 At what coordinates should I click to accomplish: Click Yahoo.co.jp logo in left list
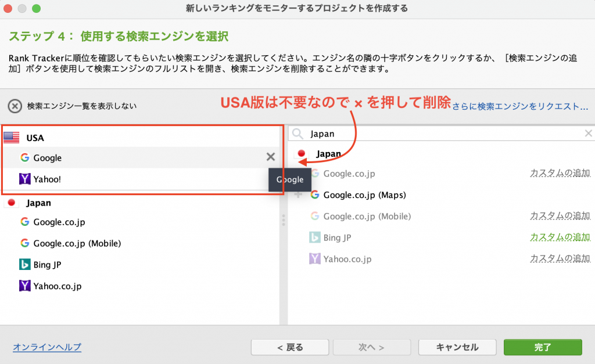(24, 286)
